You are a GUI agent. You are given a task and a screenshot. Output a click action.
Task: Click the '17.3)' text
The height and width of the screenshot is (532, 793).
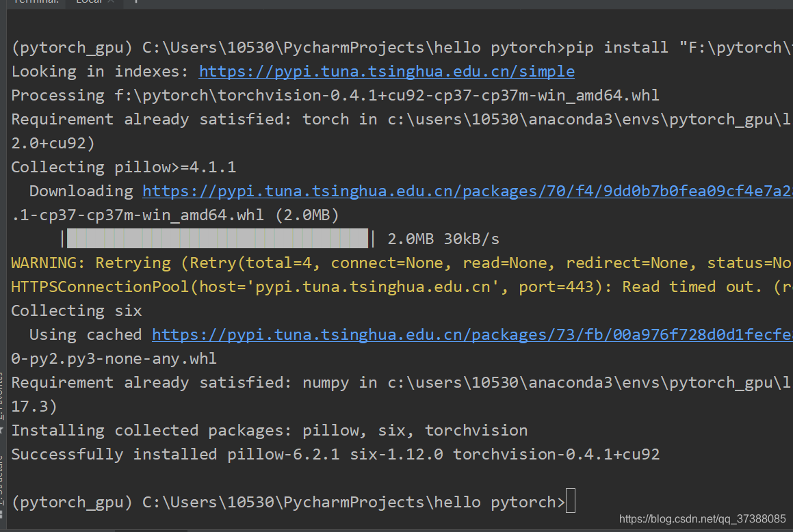34,406
